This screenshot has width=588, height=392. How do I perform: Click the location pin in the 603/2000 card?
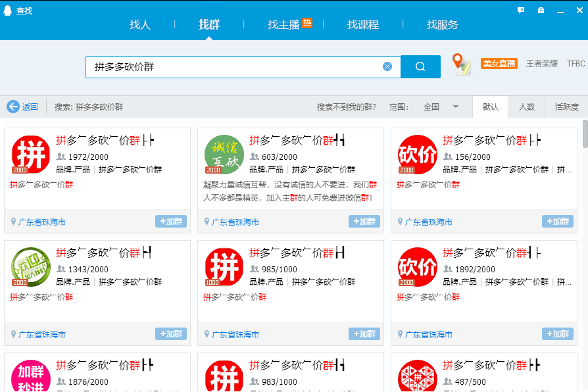[207, 222]
